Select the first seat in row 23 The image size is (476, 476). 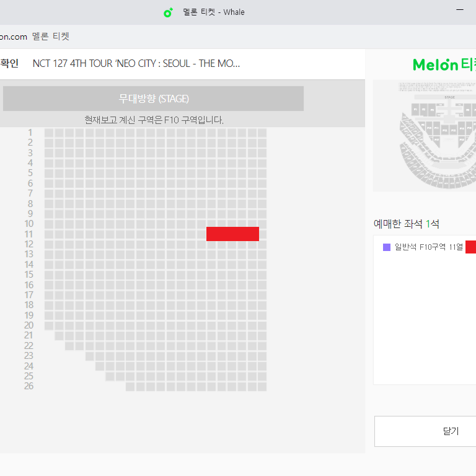(x=89, y=356)
